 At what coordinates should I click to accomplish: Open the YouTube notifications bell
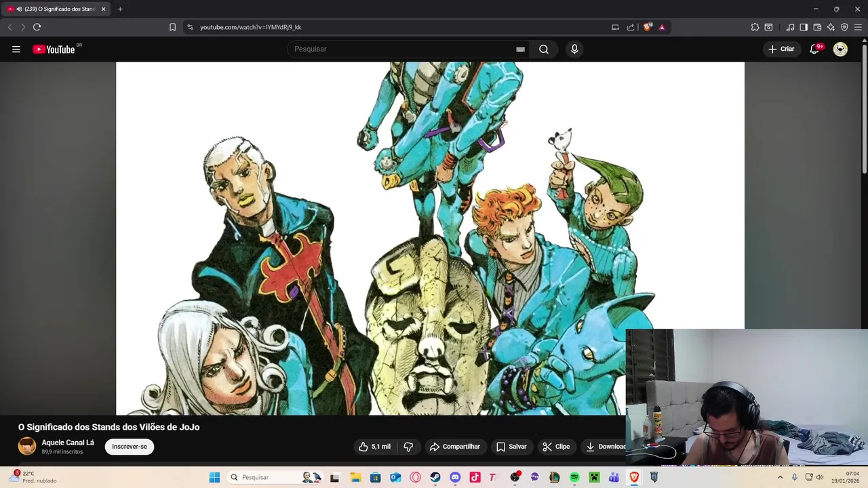point(815,49)
